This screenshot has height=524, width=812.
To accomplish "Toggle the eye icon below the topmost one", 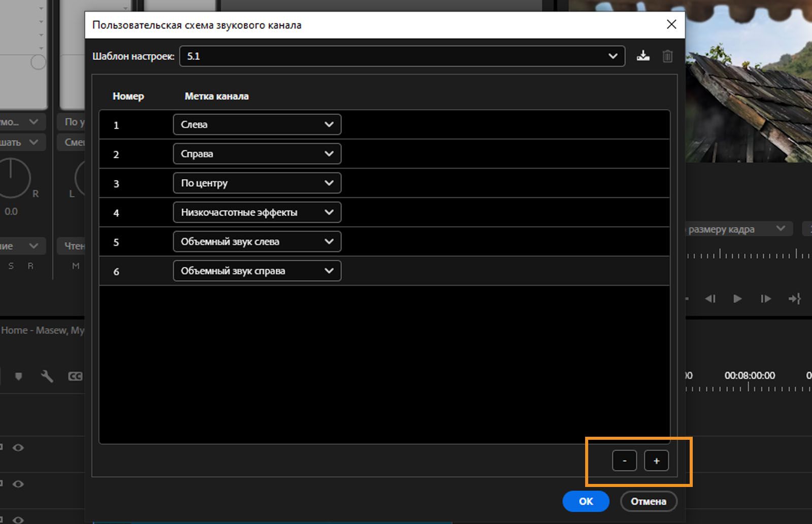I will tap(18, 484).
